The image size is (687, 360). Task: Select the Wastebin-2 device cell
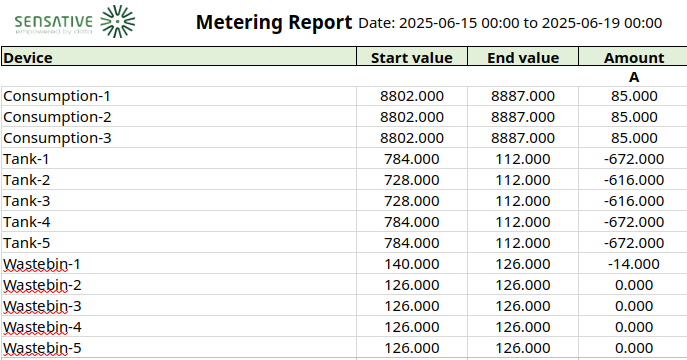click(179, 285)
